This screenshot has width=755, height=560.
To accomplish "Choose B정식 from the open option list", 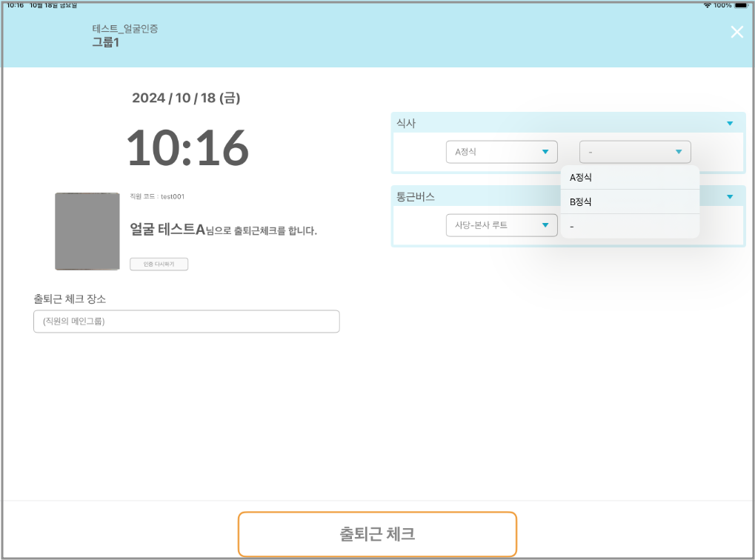I will [x=629, y=201].
